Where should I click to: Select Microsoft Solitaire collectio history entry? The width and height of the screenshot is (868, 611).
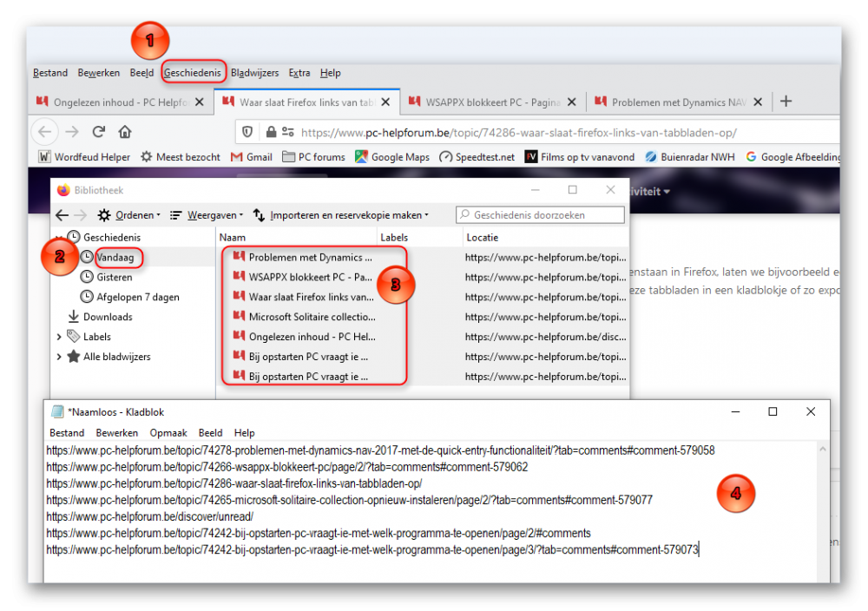[x=312, y=317]
